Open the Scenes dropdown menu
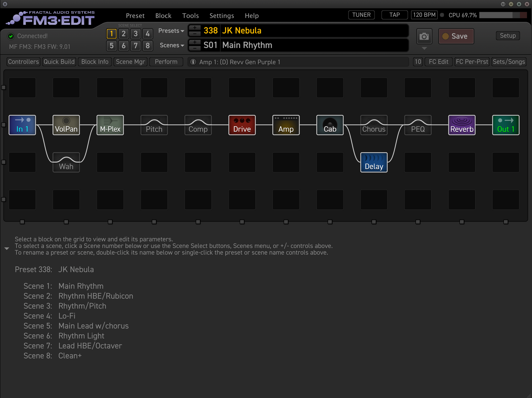Viewport: 532px width, 398px height. pyautogui.click(x=172, y=45)
